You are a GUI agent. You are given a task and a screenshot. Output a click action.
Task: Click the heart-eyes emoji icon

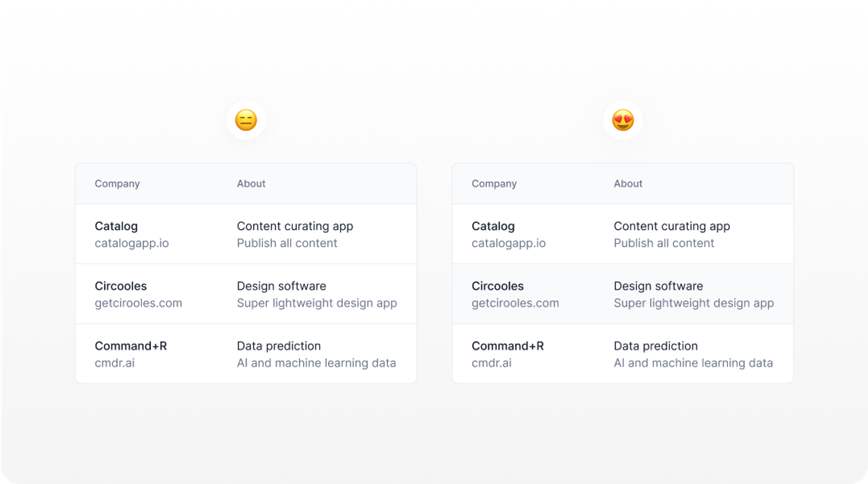tap(623, 120)
